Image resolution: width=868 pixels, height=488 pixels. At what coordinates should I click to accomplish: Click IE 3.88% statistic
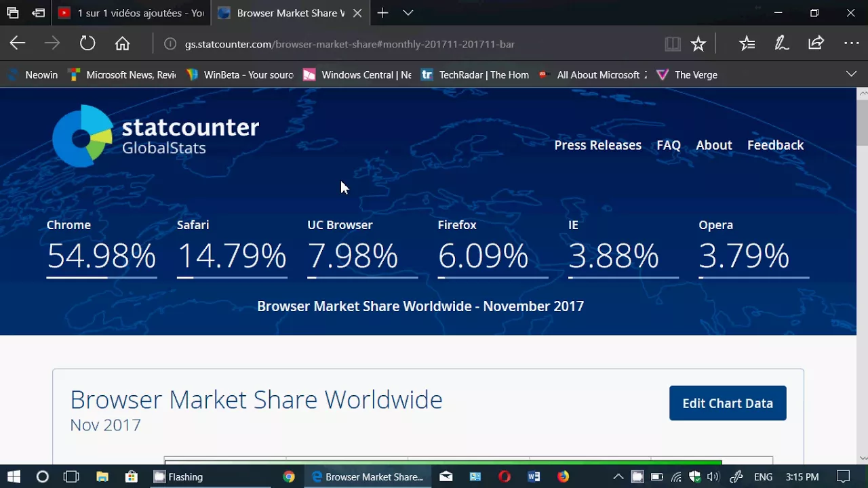623,248
